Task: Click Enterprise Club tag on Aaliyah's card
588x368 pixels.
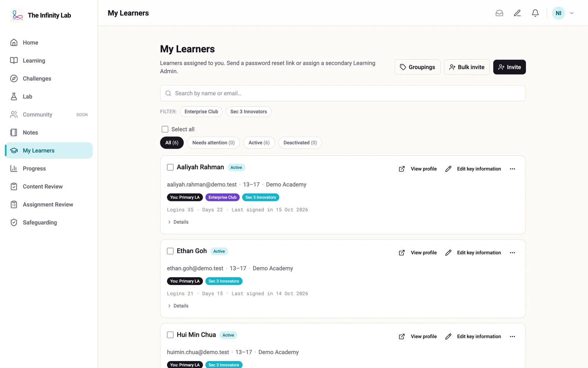Action: [x=222, y=198]
